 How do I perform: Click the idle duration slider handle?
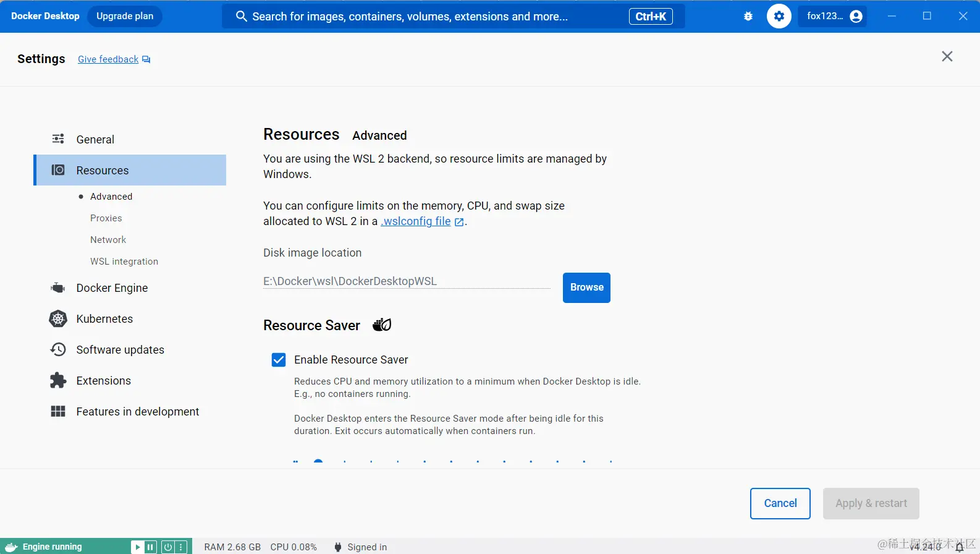click(318, 462)
